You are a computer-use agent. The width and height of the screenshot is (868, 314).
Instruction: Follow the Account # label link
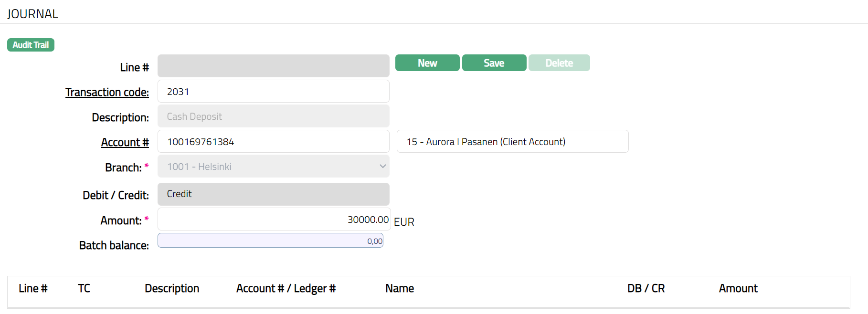[125, 142]
